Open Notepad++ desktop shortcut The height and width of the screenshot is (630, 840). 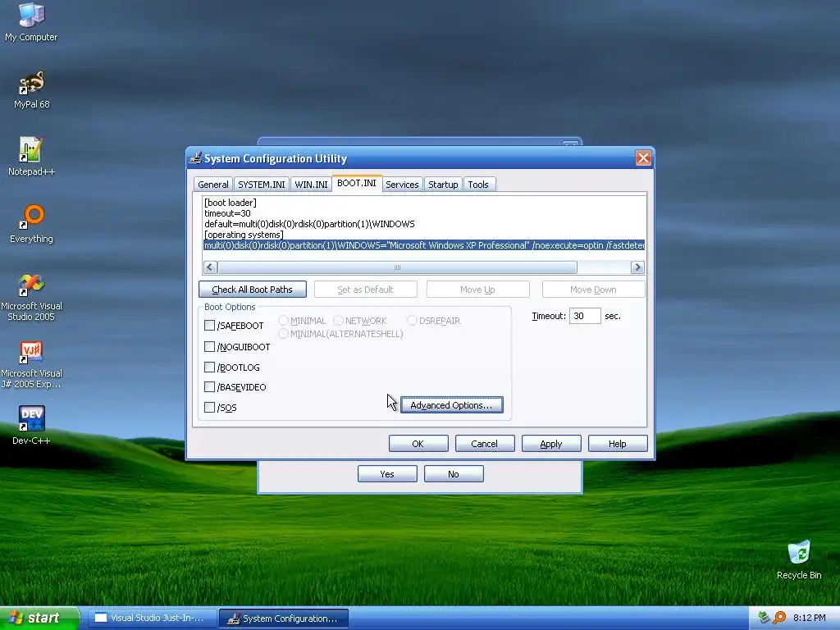click(31, 157)
